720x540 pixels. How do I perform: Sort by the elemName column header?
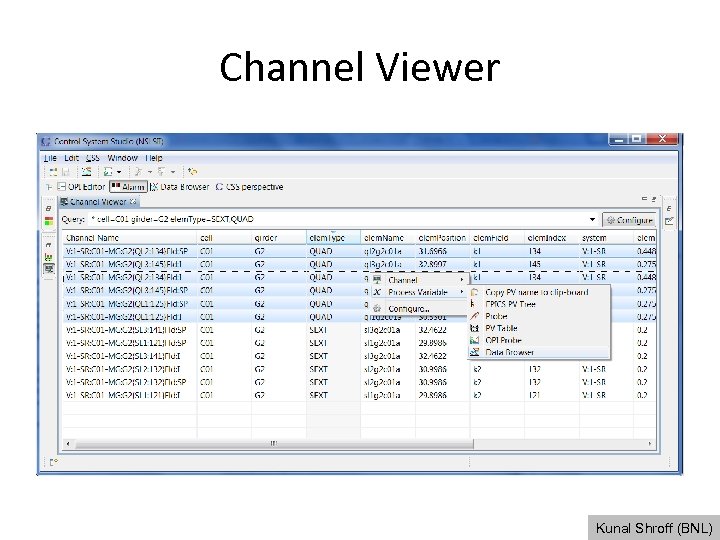(x=388, y=238)
